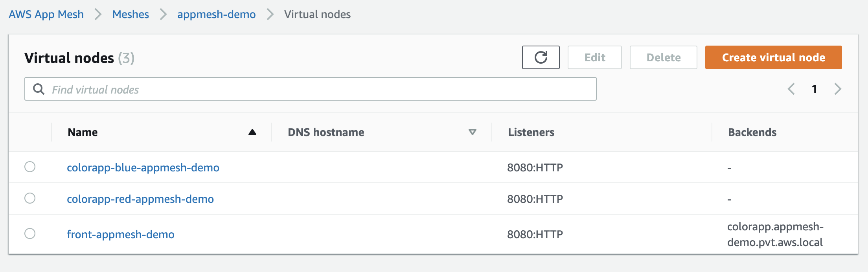This screenshot has height=272, width=868.
Task: Select colorapp-blue-appmesh-demo radio button
Action: tap(30, 167)
